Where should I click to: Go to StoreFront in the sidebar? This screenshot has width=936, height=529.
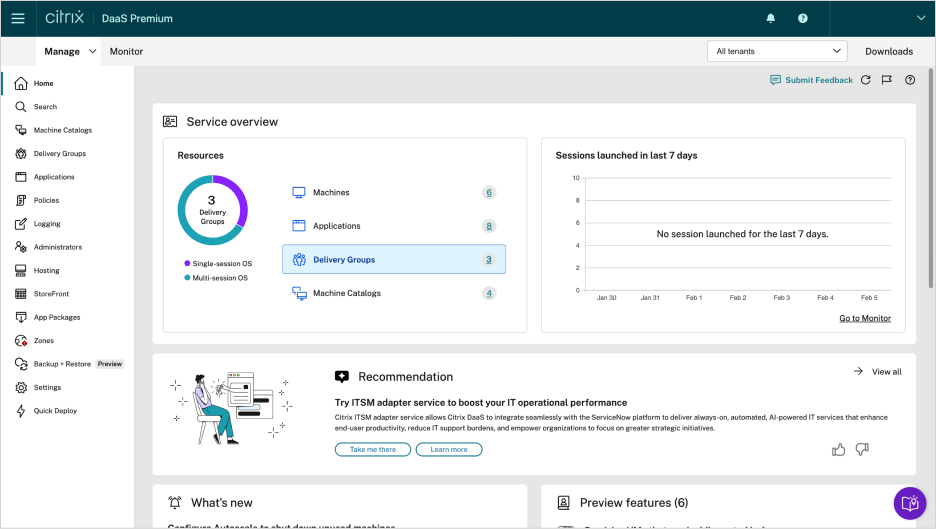coord(51,294)
